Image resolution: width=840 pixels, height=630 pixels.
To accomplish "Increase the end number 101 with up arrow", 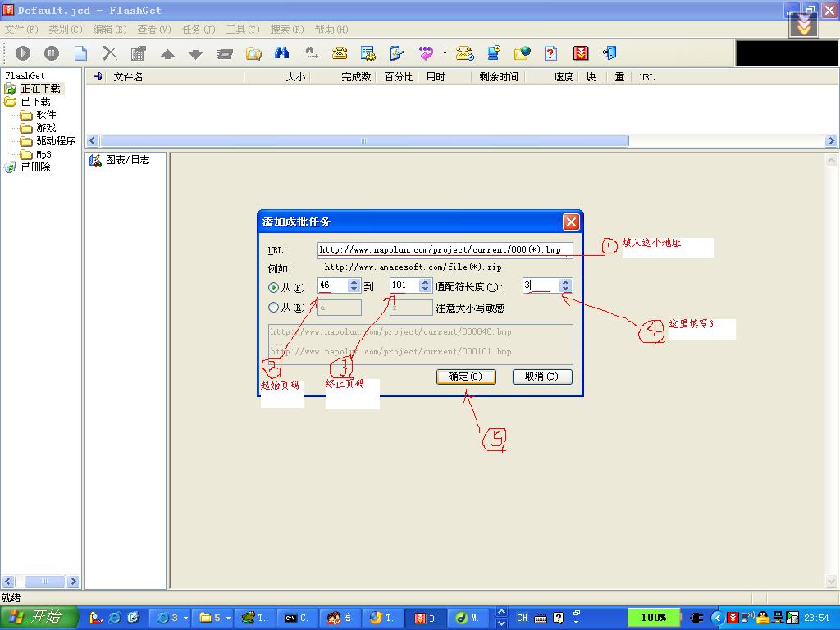I will [426, 282].
